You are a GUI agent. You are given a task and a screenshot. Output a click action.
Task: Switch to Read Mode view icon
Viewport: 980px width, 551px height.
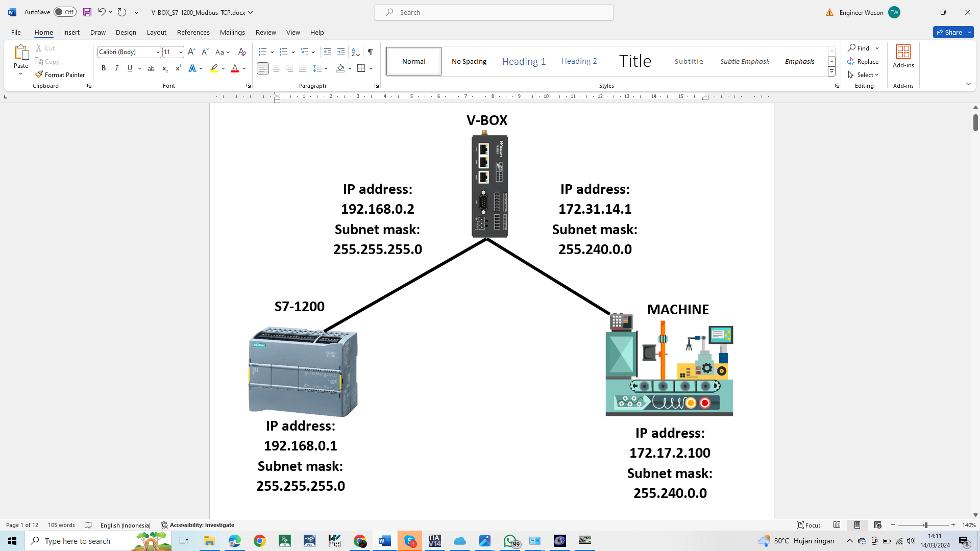(x=837, y=525)
